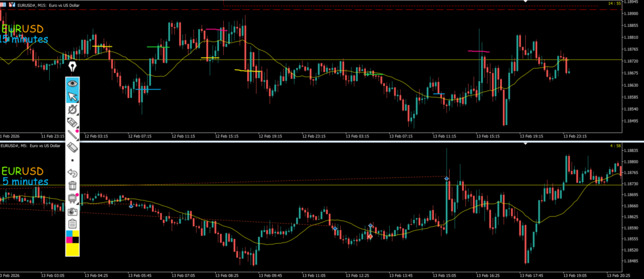Pick the magenta color swatch
The image size is (644, 279).
pyautogui.click(x=69, y=239)
